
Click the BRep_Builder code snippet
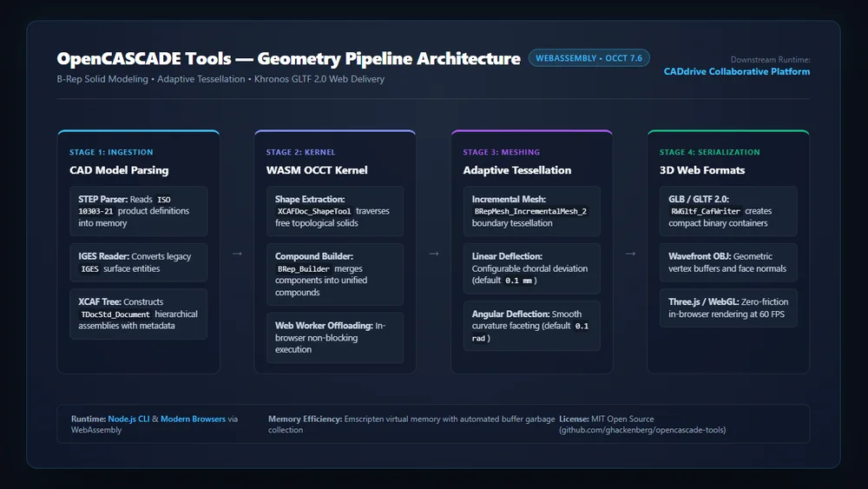303,268
